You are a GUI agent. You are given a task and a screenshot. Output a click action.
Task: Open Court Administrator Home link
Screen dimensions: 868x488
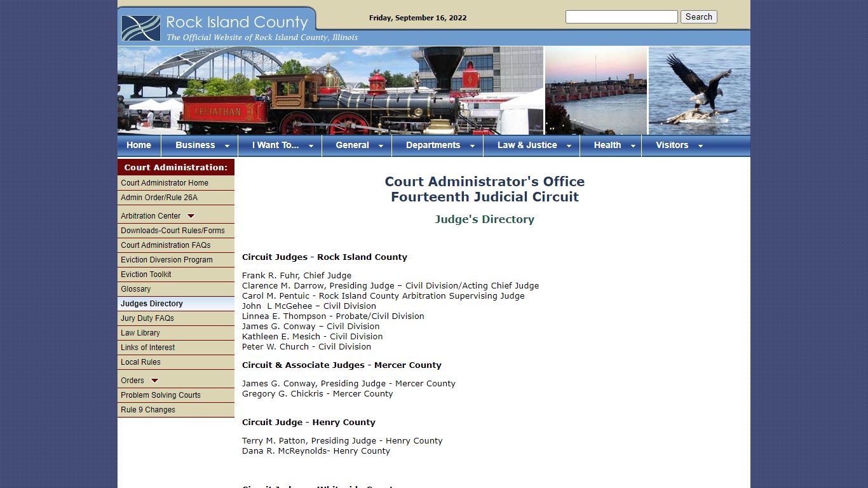[176, 183]
